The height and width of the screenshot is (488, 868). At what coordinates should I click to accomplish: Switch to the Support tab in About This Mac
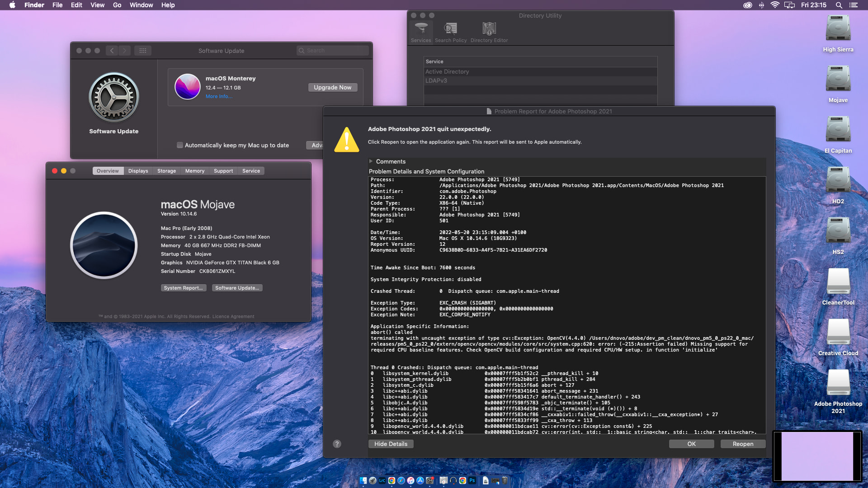[223, 171]
